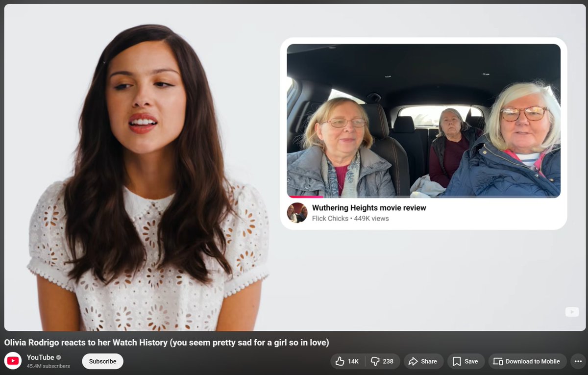Image resolution: width=588 pixels, height=375 pixels.
Task: Click the red progress bar under thumbnail
Action: pos(305,197)
